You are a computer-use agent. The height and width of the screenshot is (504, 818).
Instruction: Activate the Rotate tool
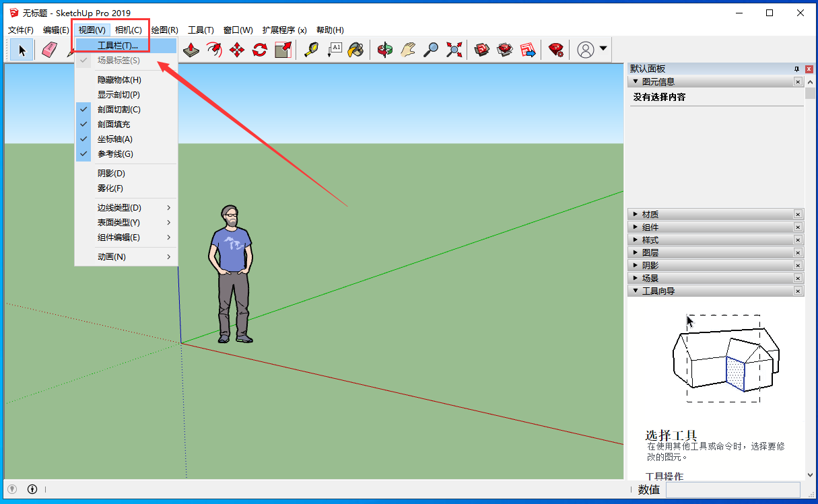click(260, 49)
